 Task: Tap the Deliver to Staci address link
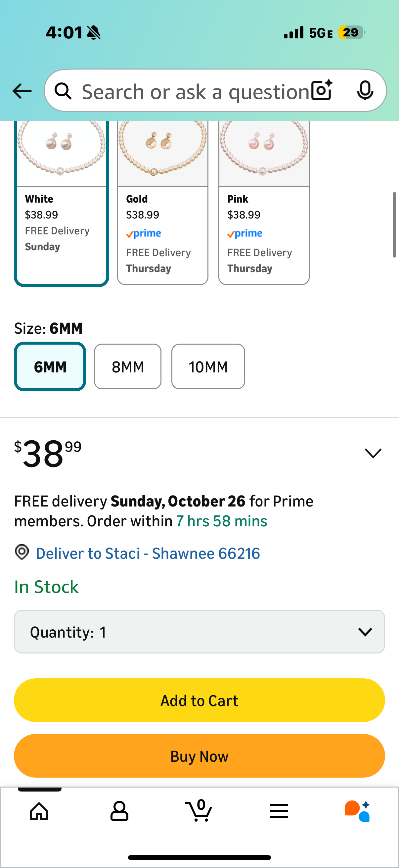pyautogui.click(x=148, y=554)
